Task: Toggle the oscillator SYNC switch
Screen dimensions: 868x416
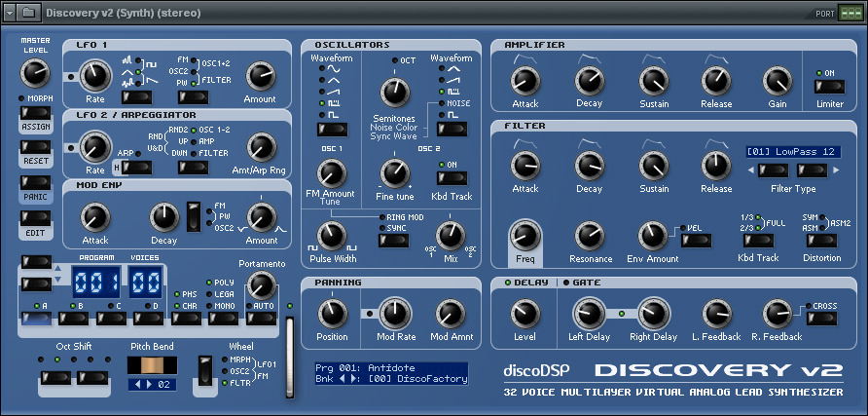Action: pyautogui.click(x=393, y=241)
